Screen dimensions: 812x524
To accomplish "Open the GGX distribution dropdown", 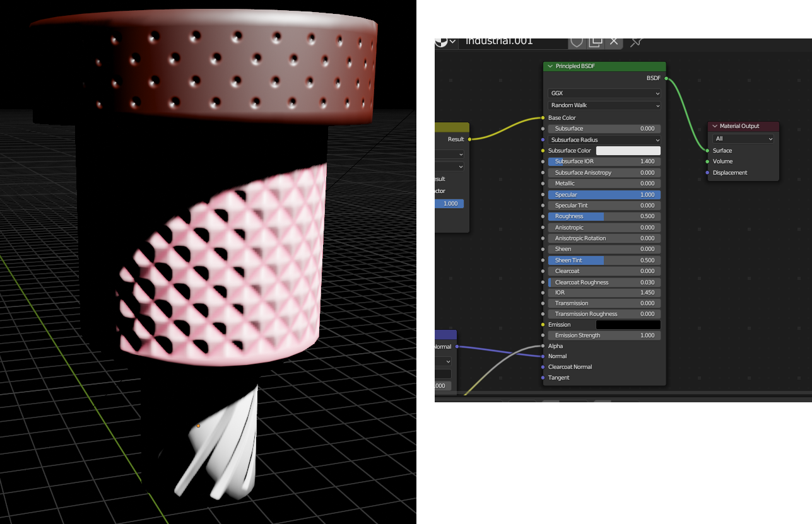I will point(604,93).
